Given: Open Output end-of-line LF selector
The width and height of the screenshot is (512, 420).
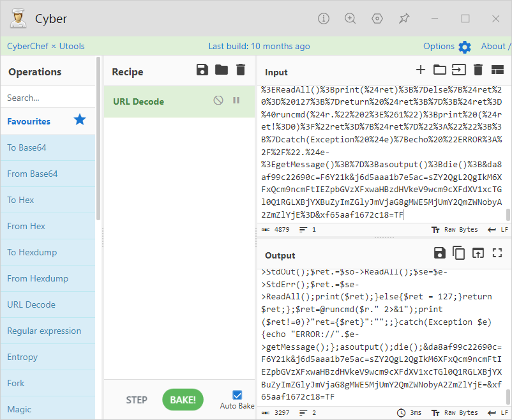Looking at the screenshot, I should [x=498, y=413].
